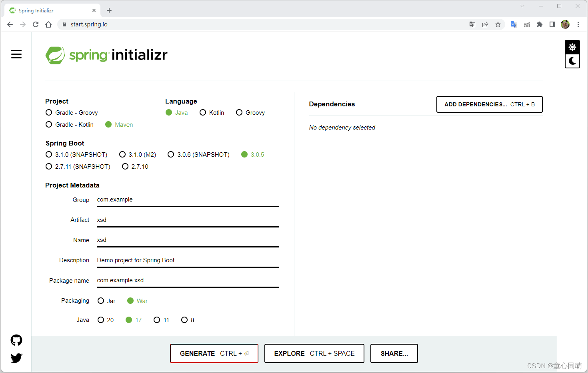588x373 pixels.
Task: Open the Chrome three-dot menu
Action: coord(578,24)
